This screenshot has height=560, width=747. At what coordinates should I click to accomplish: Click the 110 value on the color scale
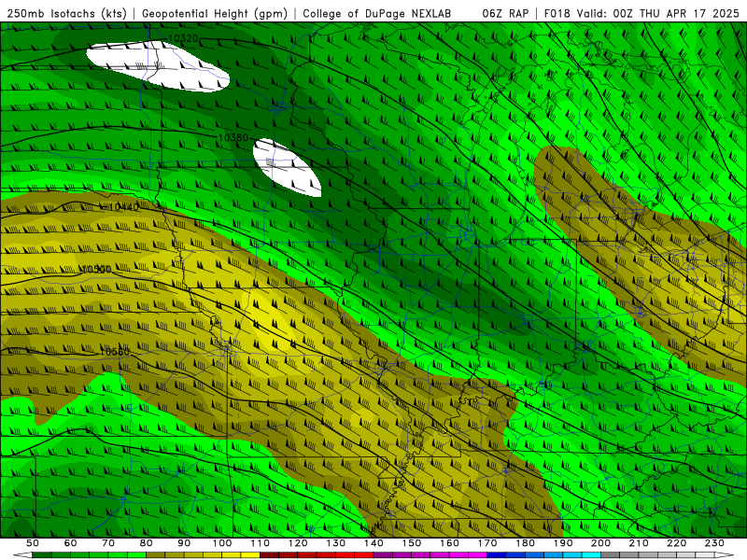[261, 543]
